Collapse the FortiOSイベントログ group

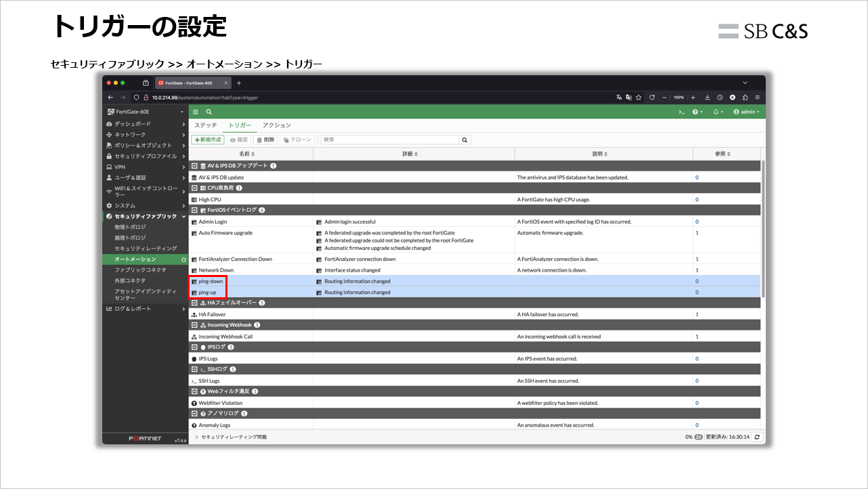coord(194,210)
